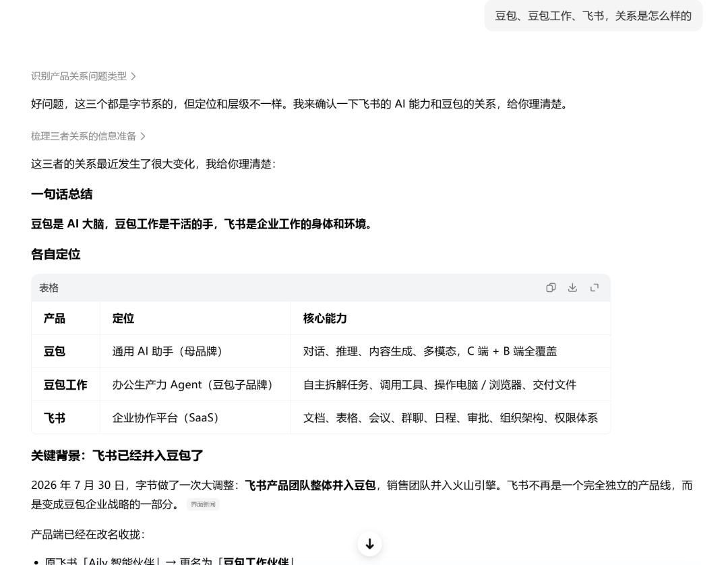Jump to bottom with the down-arrow button
Image resolution: width=728 pixels, height=565 pixels.
369,543
